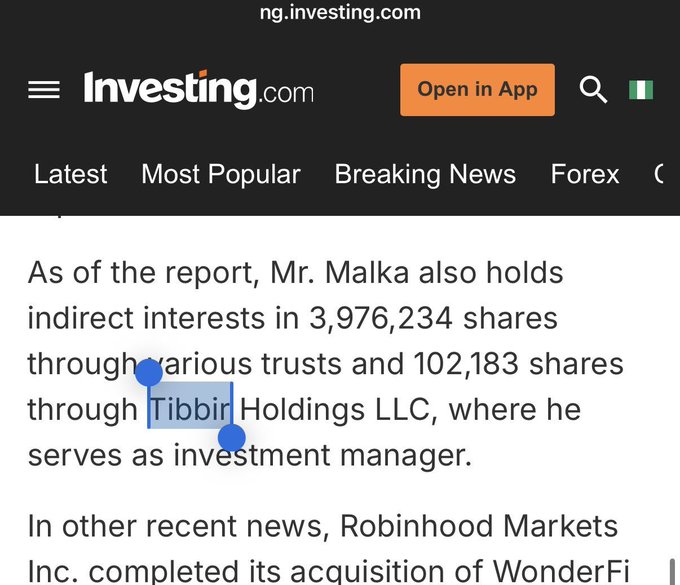Screen dimensions: 680x585
Task: Tap the partially visible tab after Forex
Action: pyautogui.click(x=659, y=174)
